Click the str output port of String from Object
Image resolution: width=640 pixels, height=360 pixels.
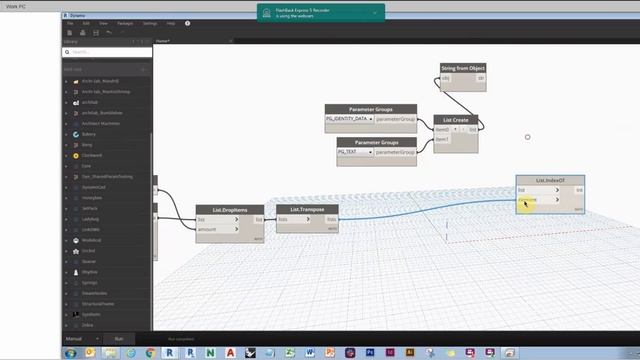tap(481, 78)
